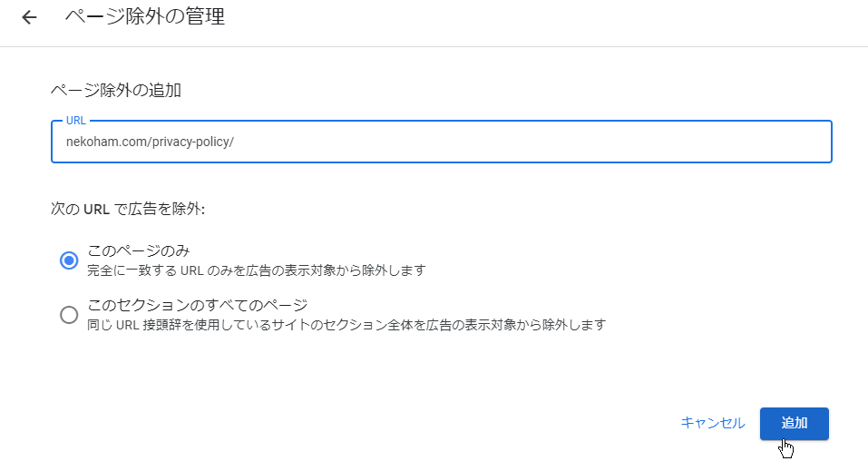Go back using the left arrow icon
Image resolution: width=868 pixels, height=471 pixels.
click(x=29, y=18)
